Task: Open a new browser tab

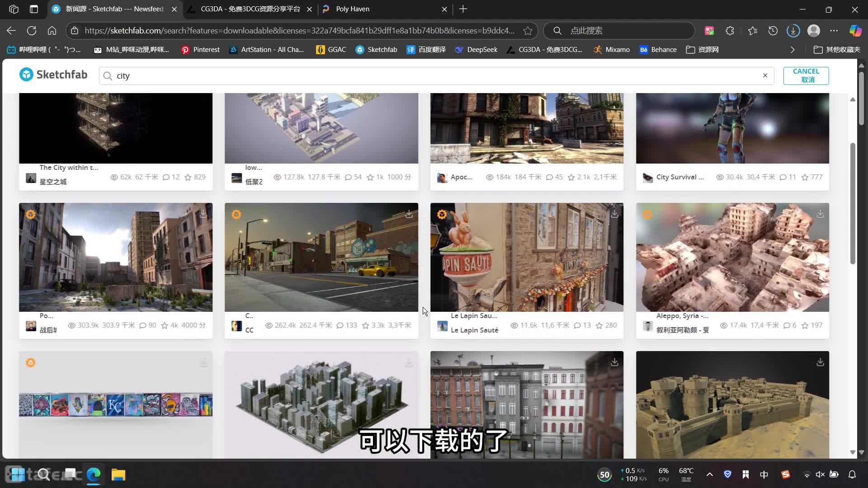Action: 463,9
